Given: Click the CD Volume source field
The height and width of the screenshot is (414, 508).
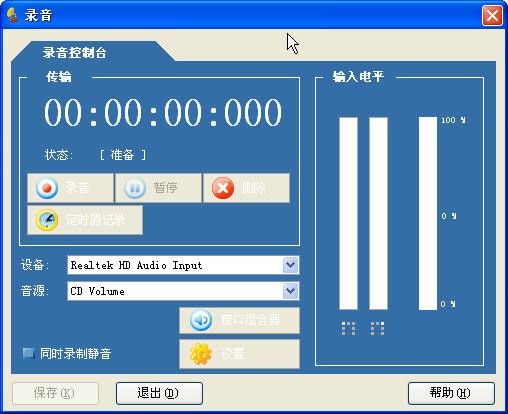Looking at the screenshot, I should point(183,291).
